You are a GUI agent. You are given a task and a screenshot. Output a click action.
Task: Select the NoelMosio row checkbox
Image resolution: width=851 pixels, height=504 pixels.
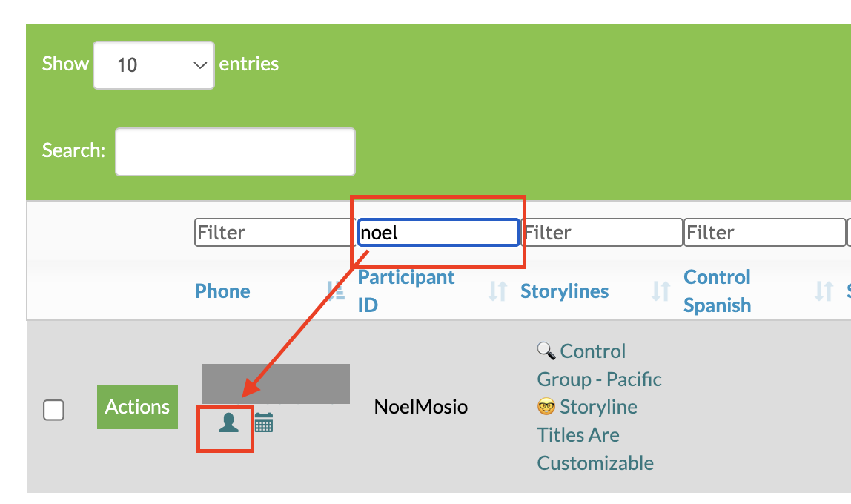point(53,410)
